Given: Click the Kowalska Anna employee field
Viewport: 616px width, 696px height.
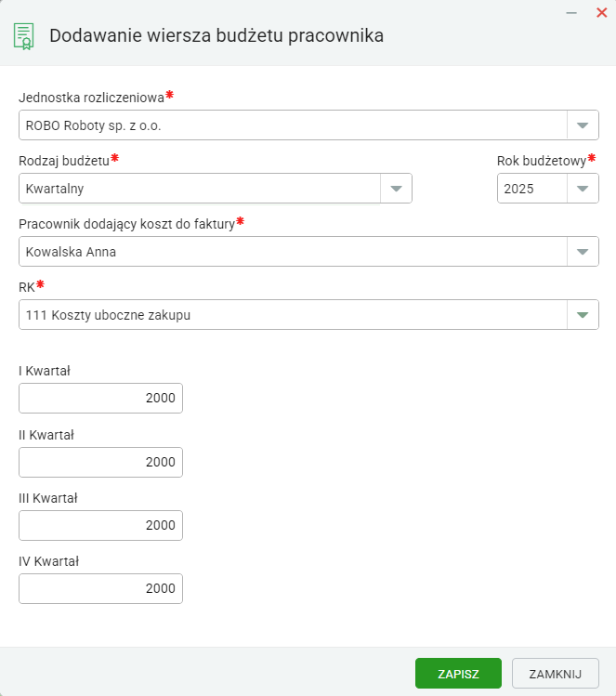Looking at the screenshot, I should 293,252.
